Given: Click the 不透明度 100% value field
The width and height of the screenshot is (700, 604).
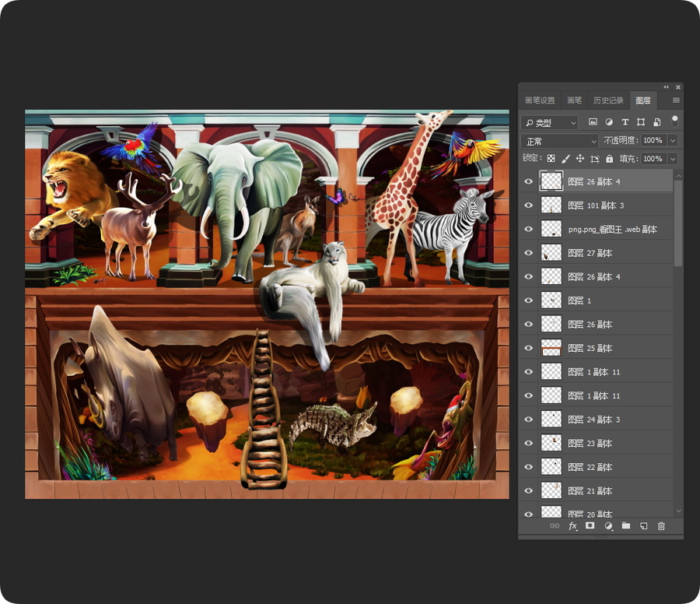Looking at the screenshot, I should (x=653, y=140).
